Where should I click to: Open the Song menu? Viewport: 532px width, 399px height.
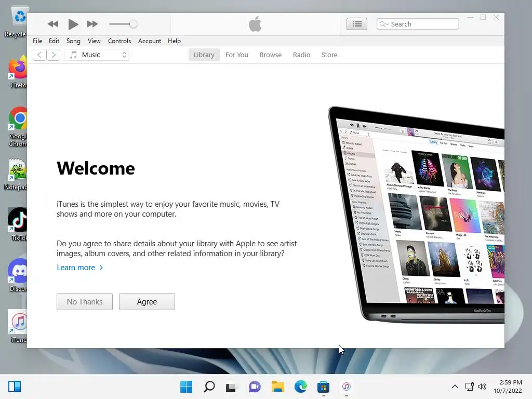point(73,41)
